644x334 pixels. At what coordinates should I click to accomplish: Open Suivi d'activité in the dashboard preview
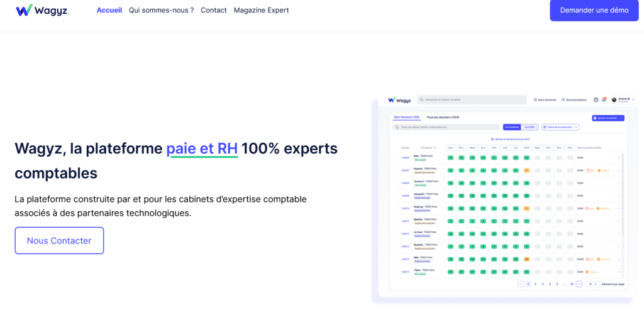pyautogui.click(x=545, y=100)
